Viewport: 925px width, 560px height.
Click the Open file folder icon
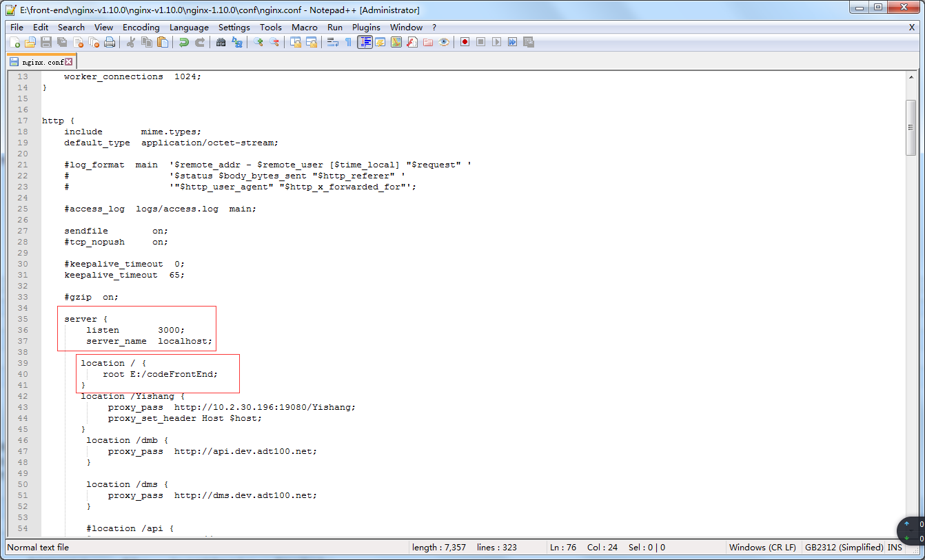point(30,42)
